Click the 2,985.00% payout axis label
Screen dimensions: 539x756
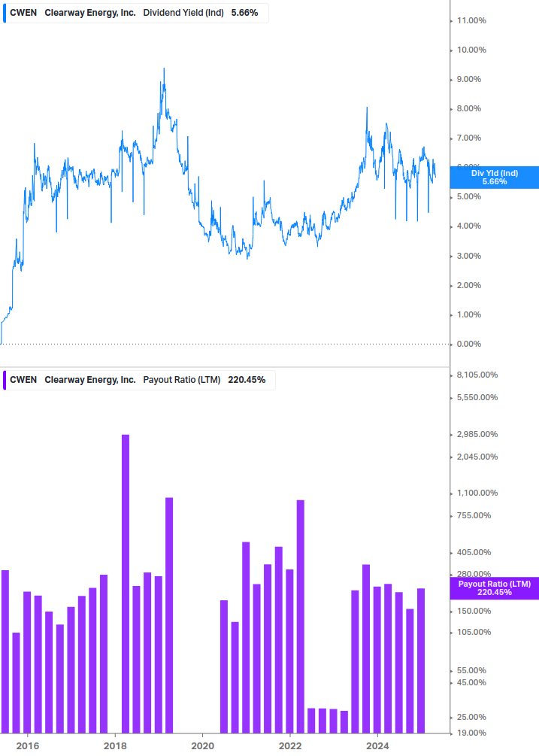tap(477, 434)
